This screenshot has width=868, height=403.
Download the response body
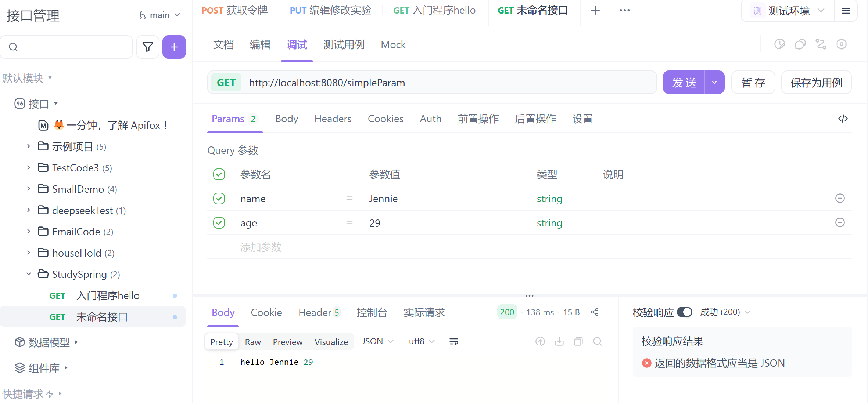(559, 342)
